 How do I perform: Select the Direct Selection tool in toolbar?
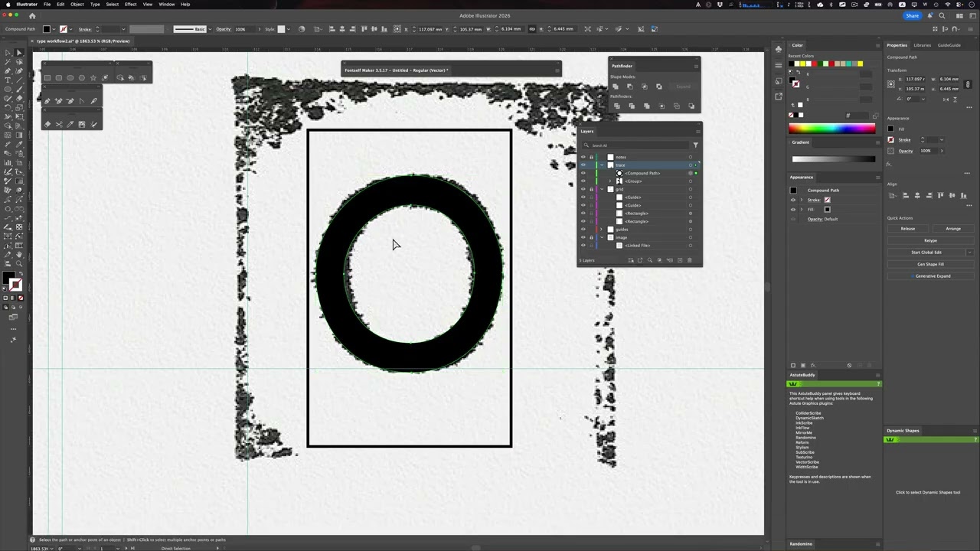(x=18, y=52)
